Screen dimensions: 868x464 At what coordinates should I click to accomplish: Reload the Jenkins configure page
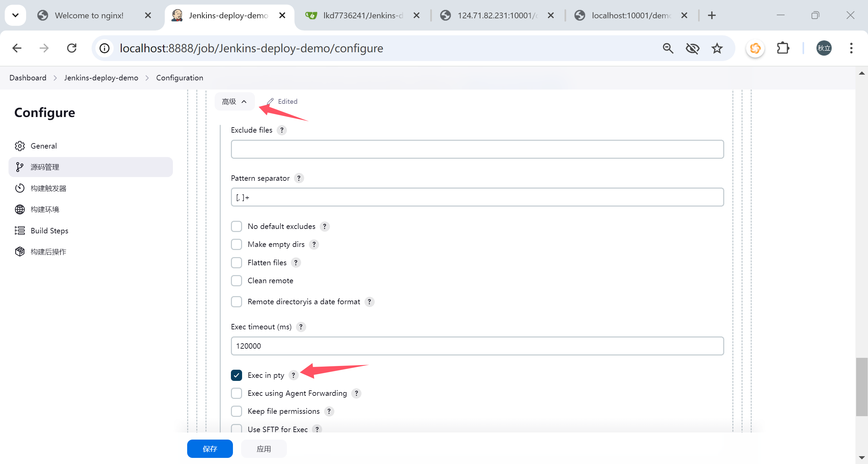[72, 48]
